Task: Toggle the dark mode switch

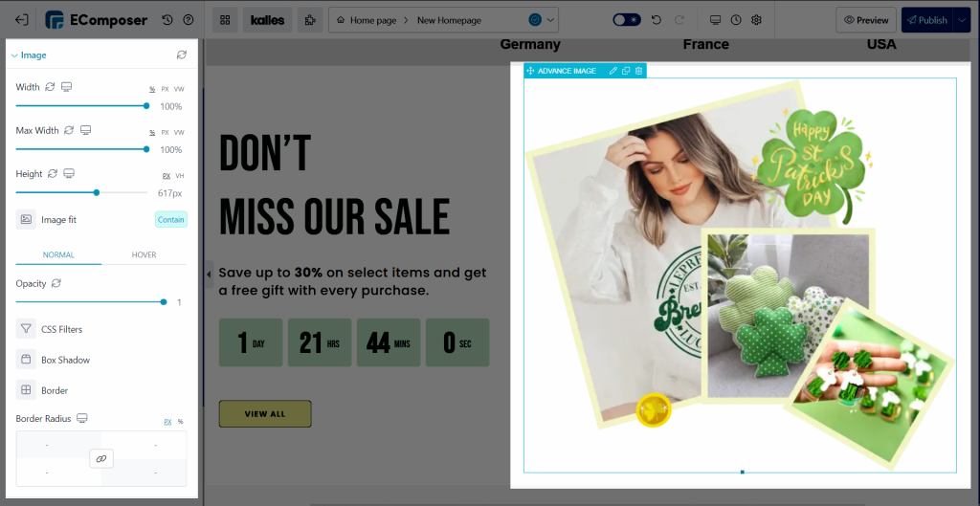Action: point(626,20)
